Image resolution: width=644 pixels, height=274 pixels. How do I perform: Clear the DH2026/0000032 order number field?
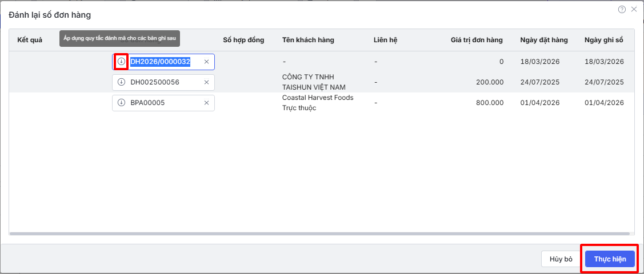(x=206, y=62)
